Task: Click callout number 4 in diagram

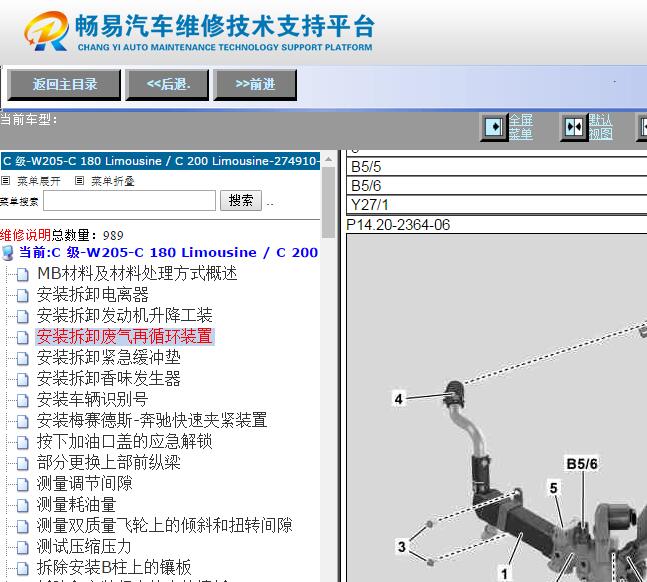Action: click(399, 399)
